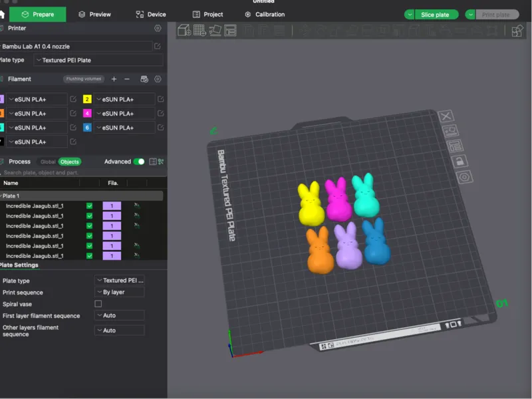532x399 pixels.
Task: Open Plate Settings Textured PEI dropdown
Action: [x=120, y=280]
